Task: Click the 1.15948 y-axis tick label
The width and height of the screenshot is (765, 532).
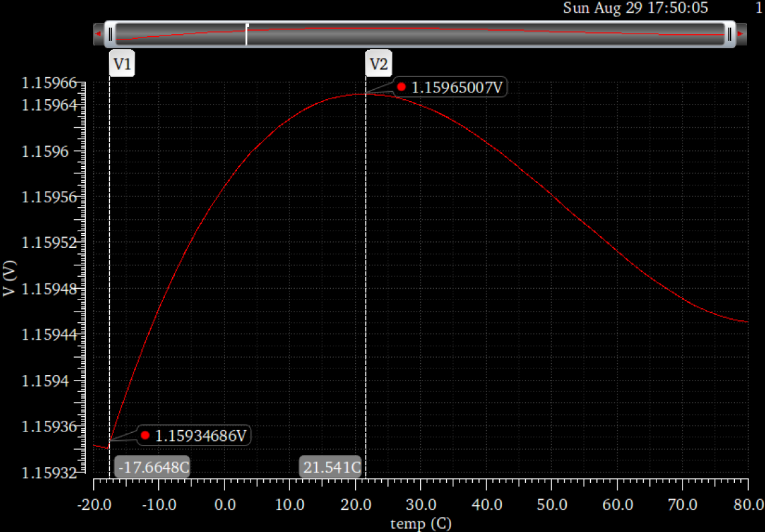Action: coord(50,289)
